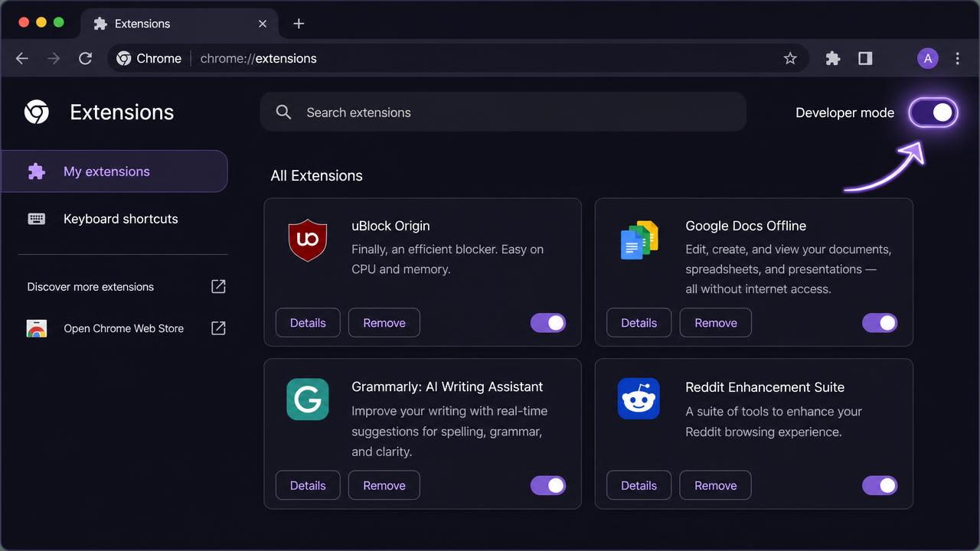
Task: Focus the Search extensions field
Action: coord(503,112)
